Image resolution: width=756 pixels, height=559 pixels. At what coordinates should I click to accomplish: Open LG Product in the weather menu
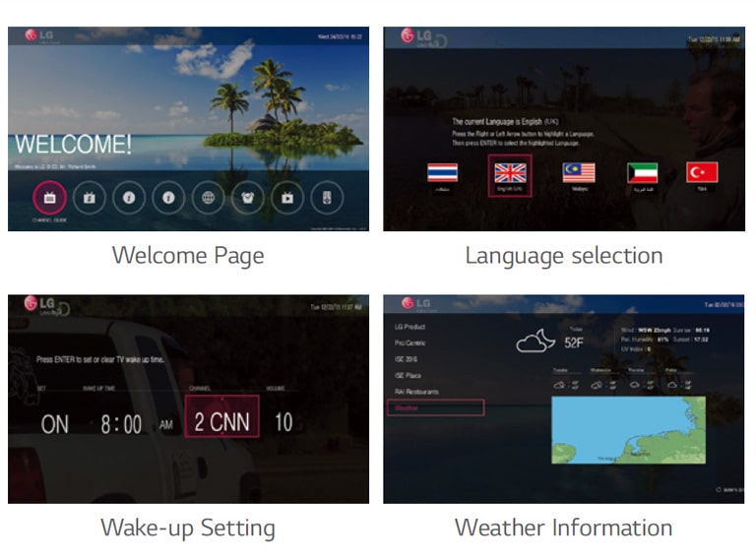[x=409, y=327]
